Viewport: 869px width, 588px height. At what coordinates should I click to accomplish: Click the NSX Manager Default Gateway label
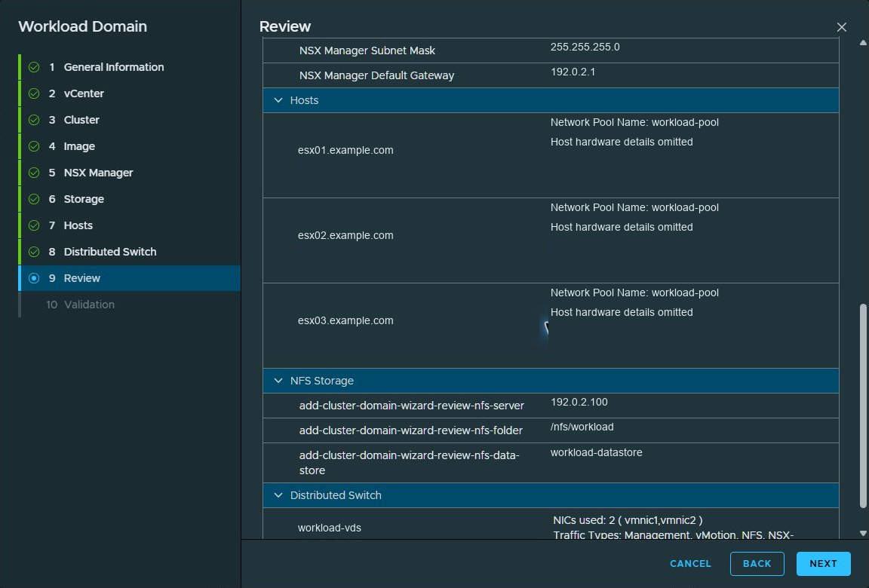[x=376, y=75]
